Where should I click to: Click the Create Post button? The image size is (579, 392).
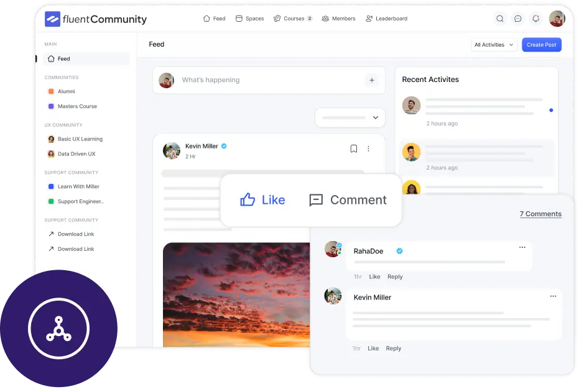541,45
